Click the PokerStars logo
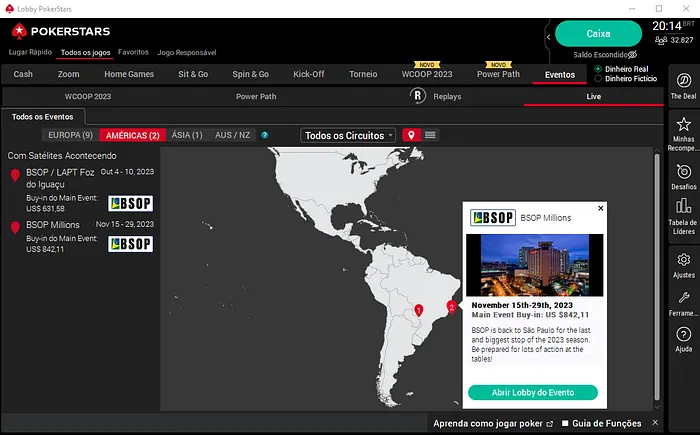 [61, 31]
